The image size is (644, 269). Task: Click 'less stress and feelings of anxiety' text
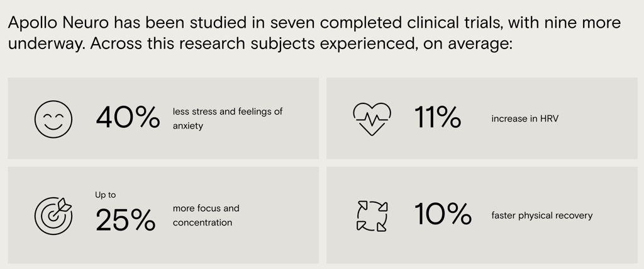(228, 118)
